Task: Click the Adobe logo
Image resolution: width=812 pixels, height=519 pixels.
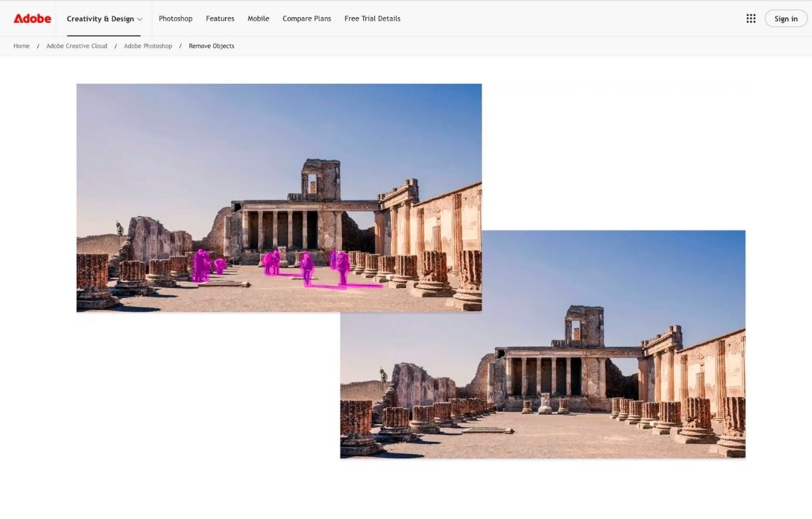Action: coord(32,19)
